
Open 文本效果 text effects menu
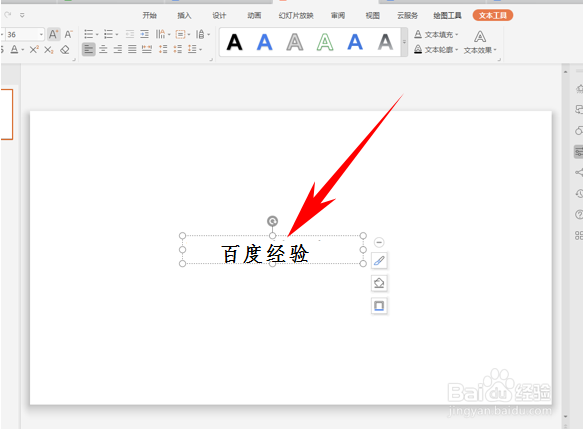click(480, 42)
